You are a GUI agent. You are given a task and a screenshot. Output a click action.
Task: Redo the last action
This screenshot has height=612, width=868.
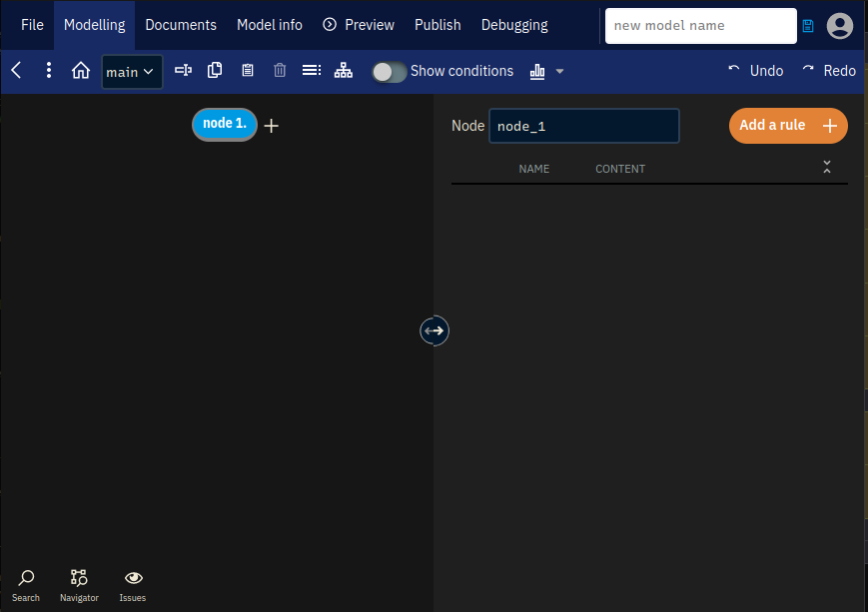pos(829,71)
